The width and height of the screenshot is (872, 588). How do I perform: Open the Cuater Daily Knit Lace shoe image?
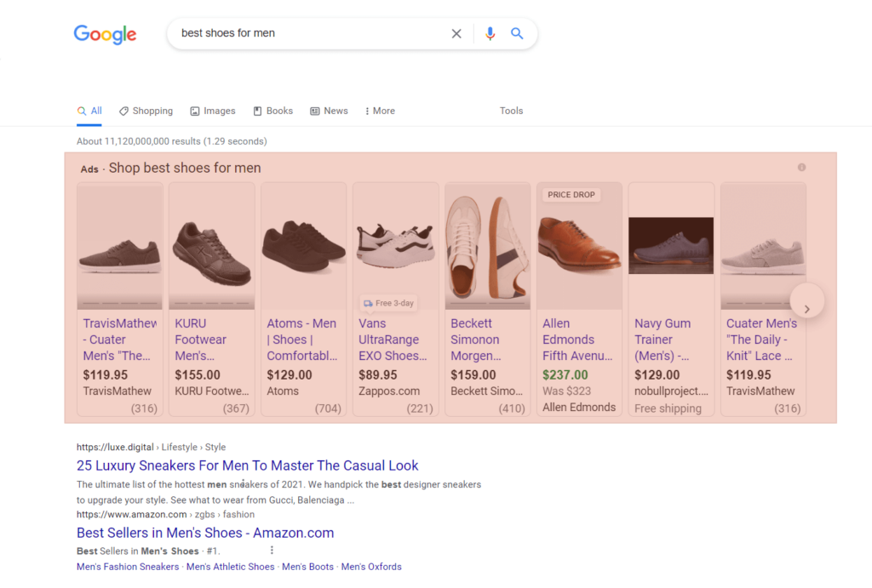(764, 246)
